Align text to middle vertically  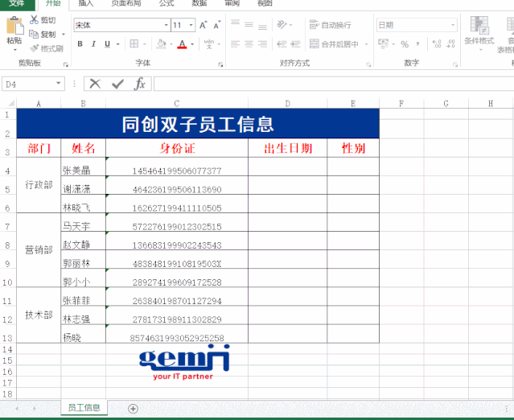point(249,25)
